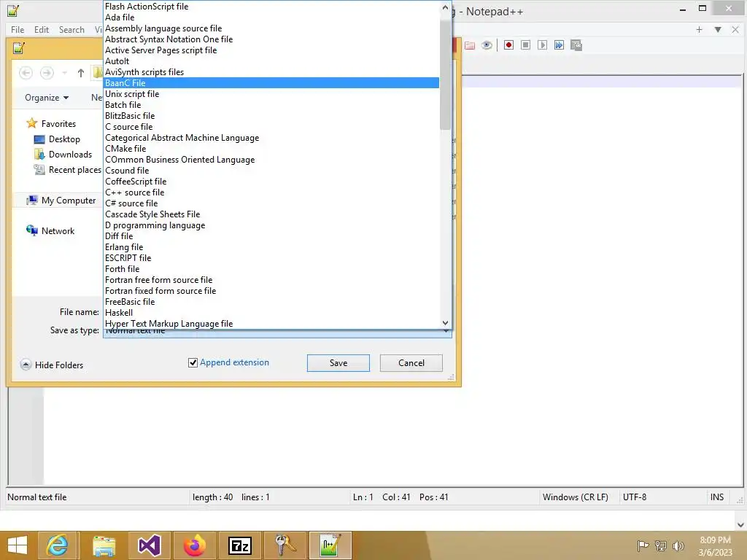Click Windows (CR LF) in status bar

point(575,497)
